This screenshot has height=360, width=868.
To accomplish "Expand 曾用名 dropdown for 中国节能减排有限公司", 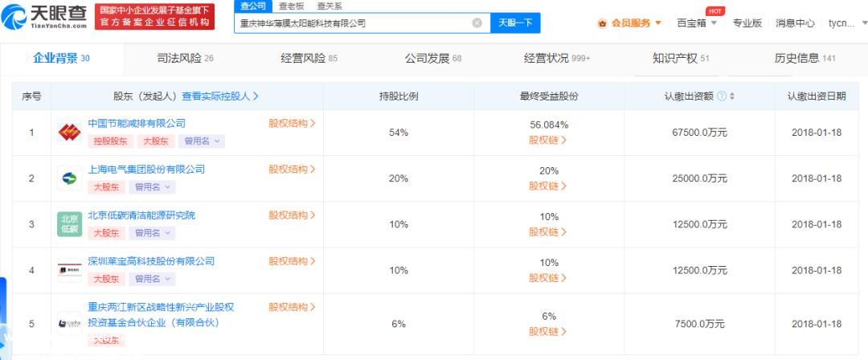I will click(201, 141).
